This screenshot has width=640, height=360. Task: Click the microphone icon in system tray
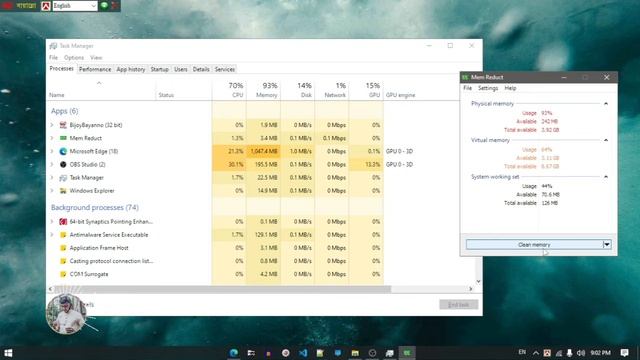point(569,353)
